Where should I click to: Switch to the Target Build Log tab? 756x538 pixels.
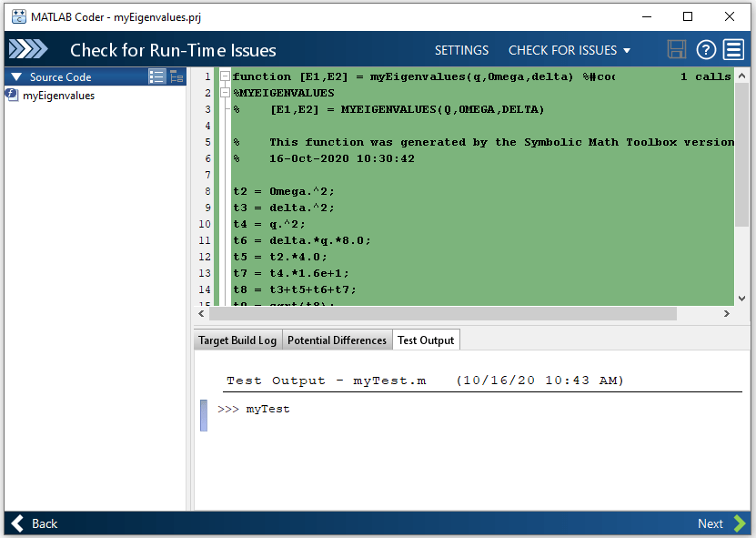coord(237,340)
